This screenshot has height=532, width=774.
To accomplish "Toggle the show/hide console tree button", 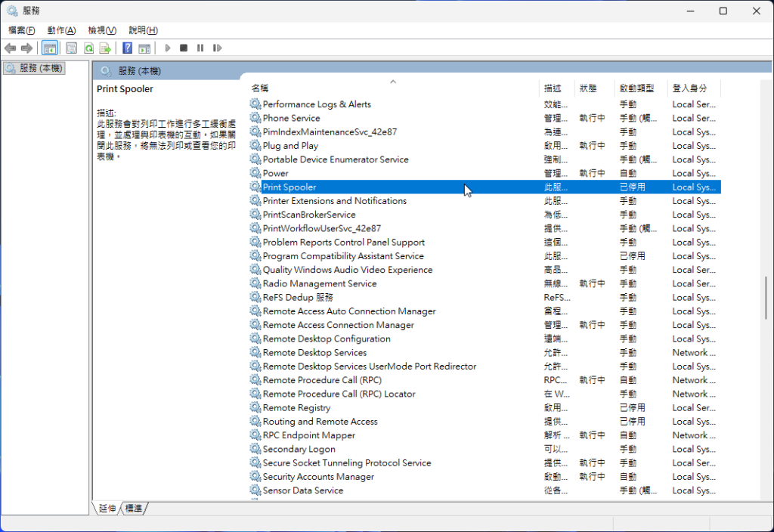I will [50, 48].
